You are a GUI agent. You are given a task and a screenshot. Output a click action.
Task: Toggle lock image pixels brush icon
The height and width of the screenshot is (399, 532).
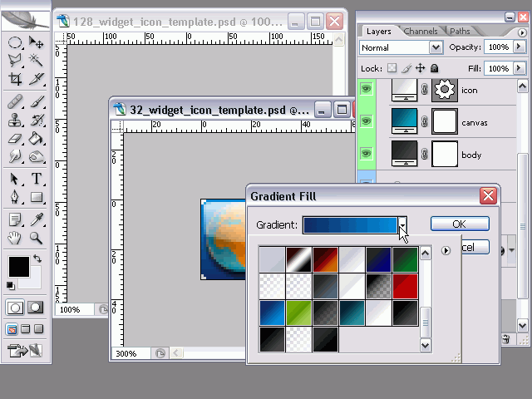pos(406,68)
